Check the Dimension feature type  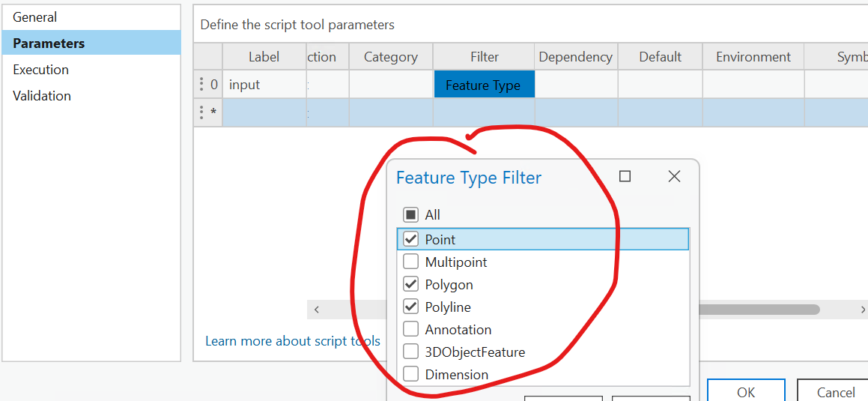pyautogui.click(x=410, y=375)
